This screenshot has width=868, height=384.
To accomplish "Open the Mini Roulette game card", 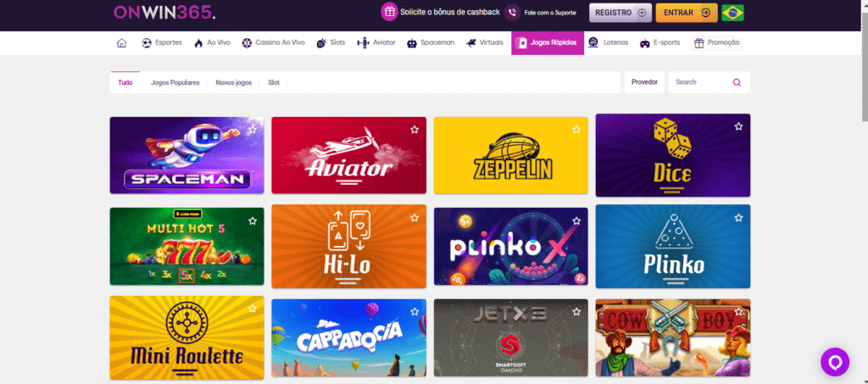I will click(x=187, y=337).
